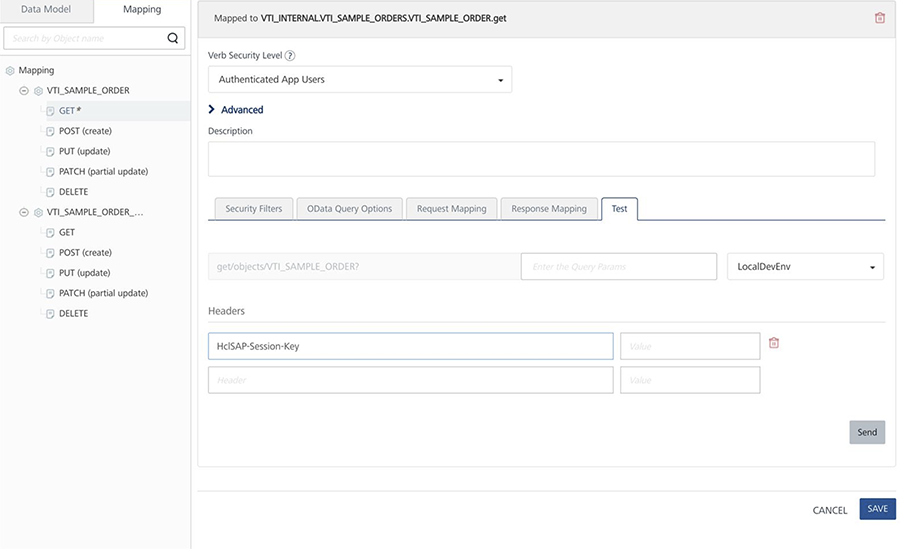Collapse the VTI_SAMPLE_ORDER tree node

(24, 91)
